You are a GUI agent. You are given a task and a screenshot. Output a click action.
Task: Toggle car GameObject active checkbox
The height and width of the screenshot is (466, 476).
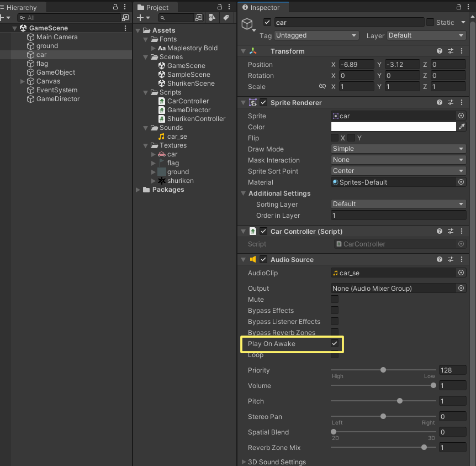click(267, 22)
